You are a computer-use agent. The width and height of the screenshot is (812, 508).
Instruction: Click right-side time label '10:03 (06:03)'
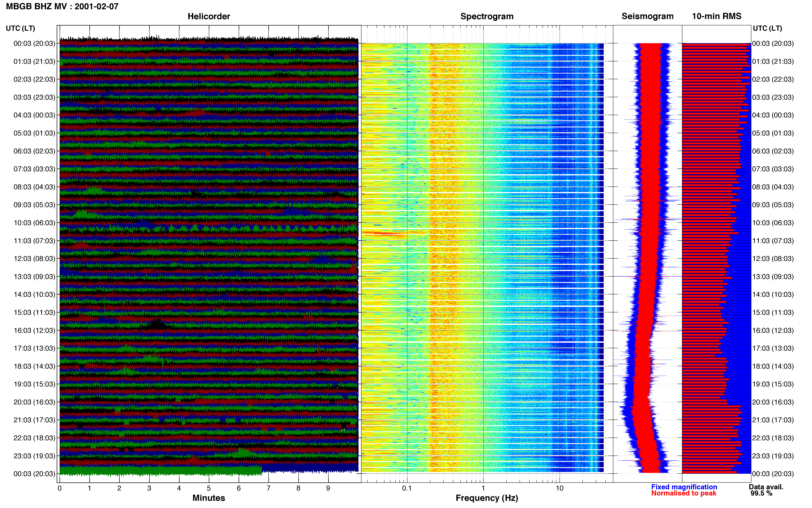(773, 223)
